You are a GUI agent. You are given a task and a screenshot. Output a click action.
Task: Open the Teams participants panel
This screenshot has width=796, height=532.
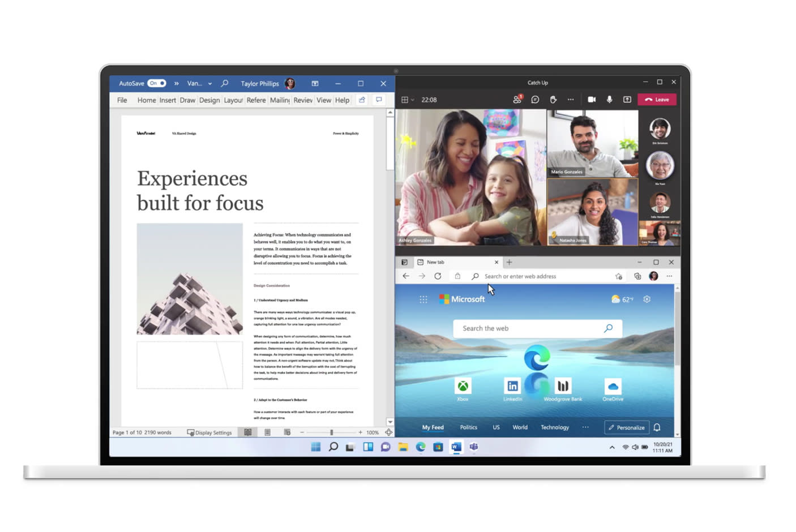[x=517, y=100]
